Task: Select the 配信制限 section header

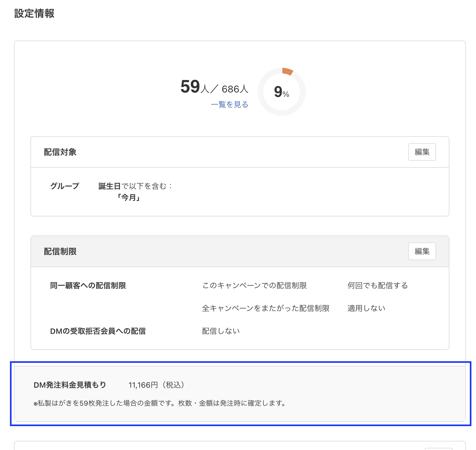Action: click(x=60, y=251)
